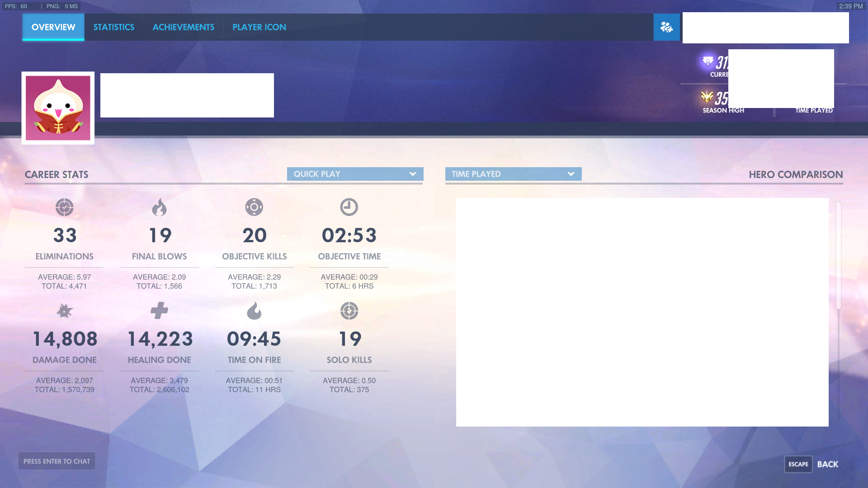Click the add friends group icon
Image resolution: width=868 pixels, height=488 pixels.
666,27
